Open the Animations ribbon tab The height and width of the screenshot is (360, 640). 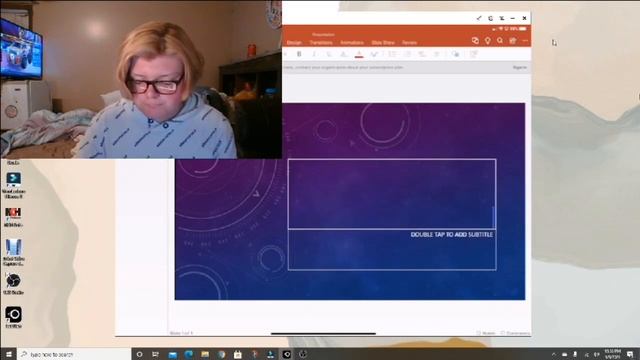point(352,42)
